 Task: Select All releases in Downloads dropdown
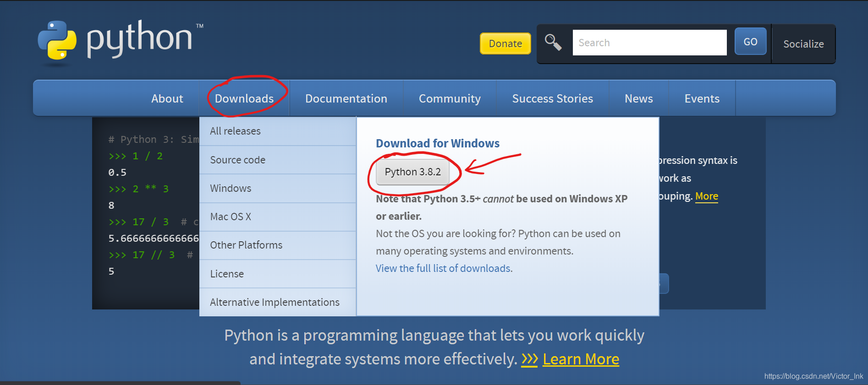point(278,131)
